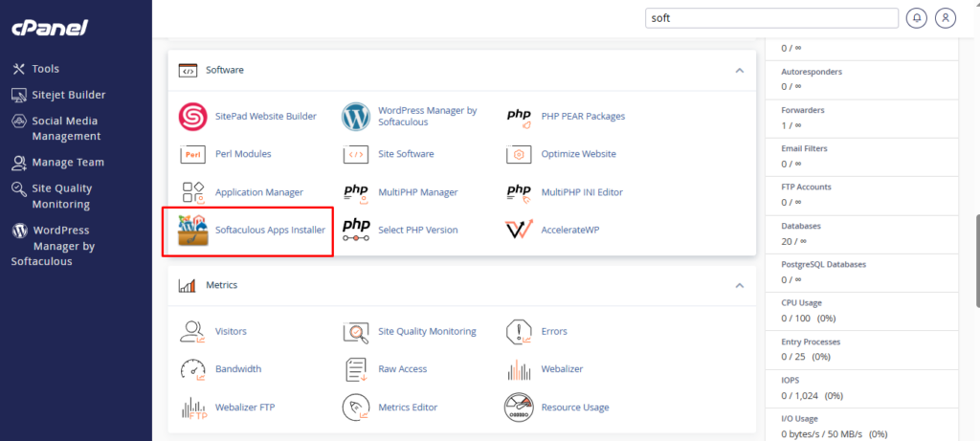
Task: Open the Bandwidth gauge icon
Action: pyautogui.click(x=193, y=369)
